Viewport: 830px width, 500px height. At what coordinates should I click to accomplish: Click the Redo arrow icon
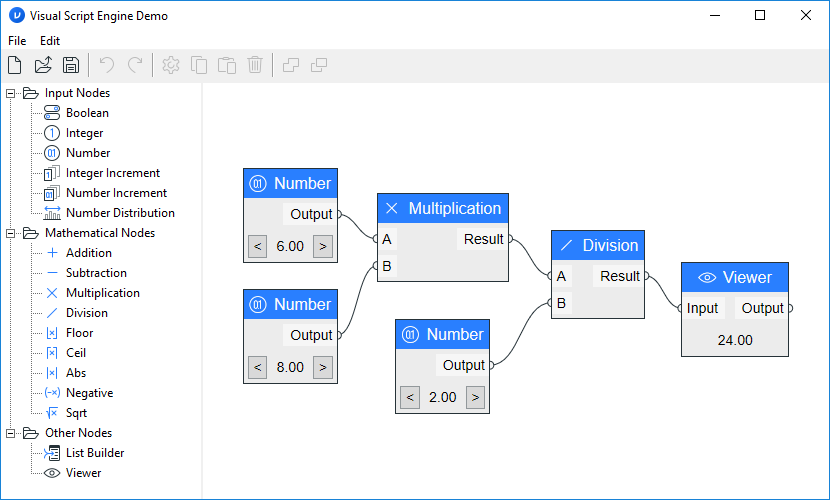tap(135, 65)
